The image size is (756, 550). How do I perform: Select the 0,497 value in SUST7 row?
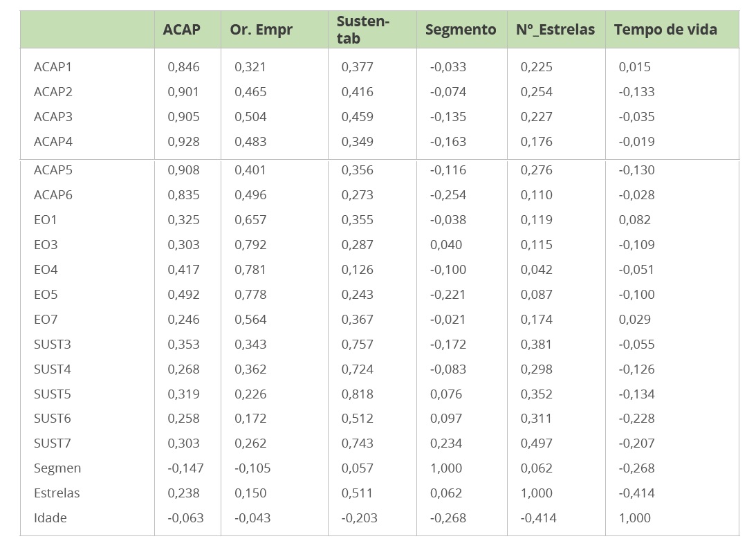coord(536,443)
